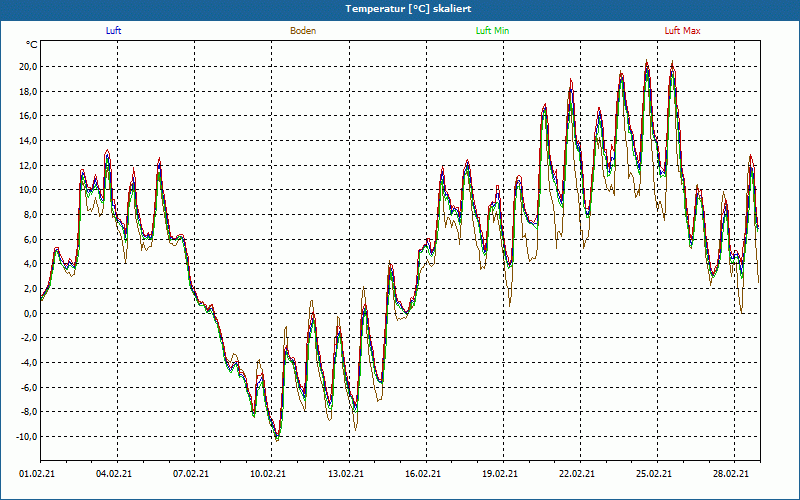Click the 16,0 y-axis value
Screen dimensions: 800x500
click(x=28, y=116)
